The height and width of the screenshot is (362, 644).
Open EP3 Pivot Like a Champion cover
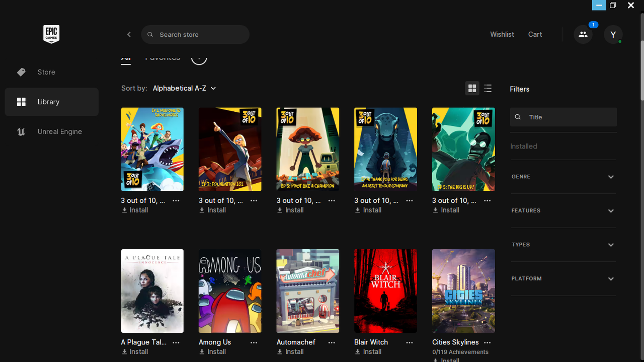point(308,149)
